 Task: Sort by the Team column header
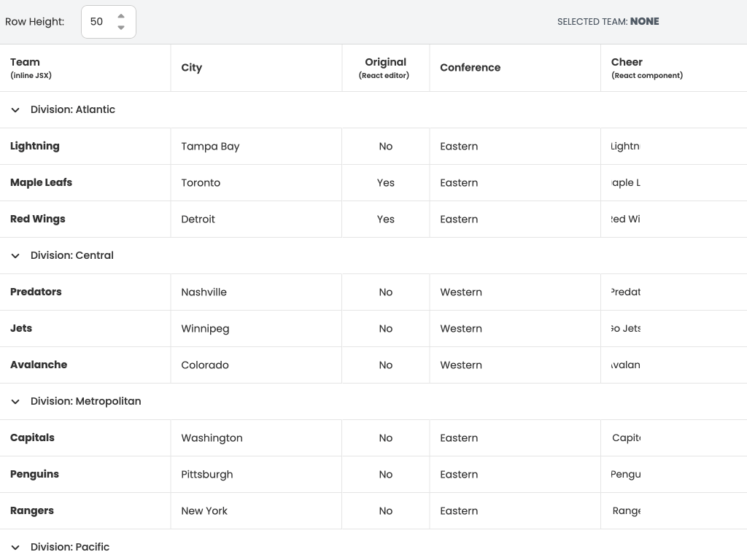coord(26,63)
